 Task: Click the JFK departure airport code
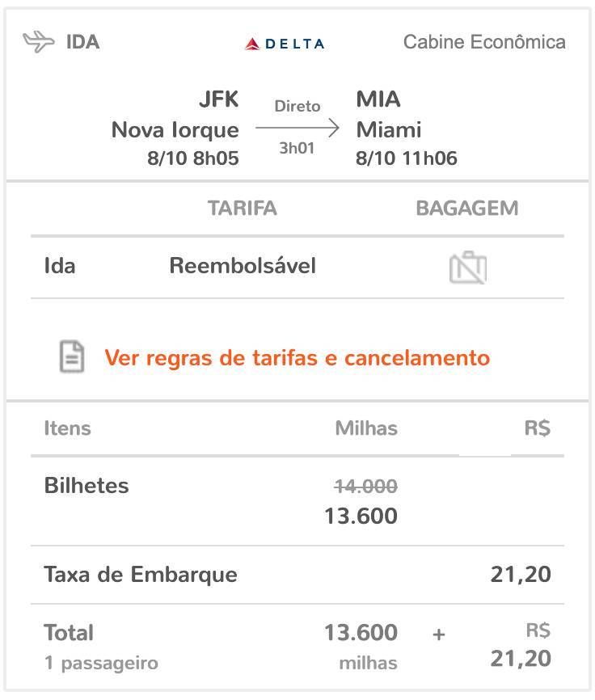point(219,99)
